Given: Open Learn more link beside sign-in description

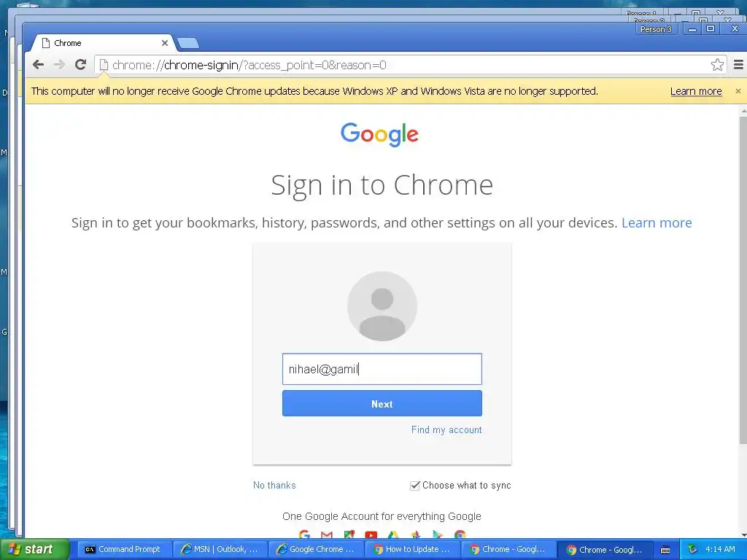Looking at the screenshot, I should click(657, 223).
